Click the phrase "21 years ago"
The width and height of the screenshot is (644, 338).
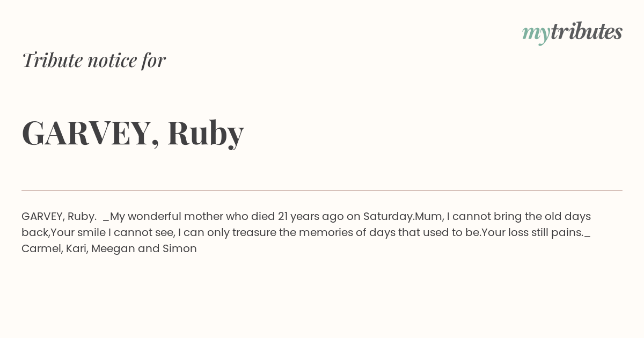[311, 216]
